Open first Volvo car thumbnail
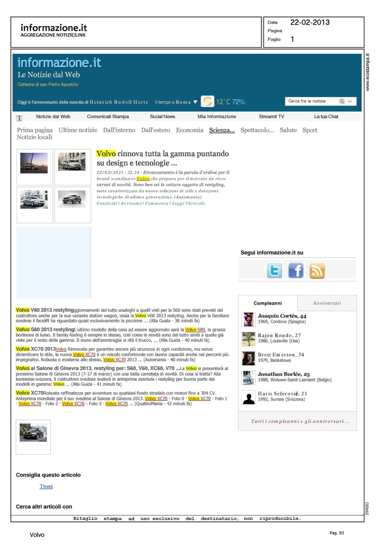The height and width of the screenshot is (550, 392). [34, 163]
